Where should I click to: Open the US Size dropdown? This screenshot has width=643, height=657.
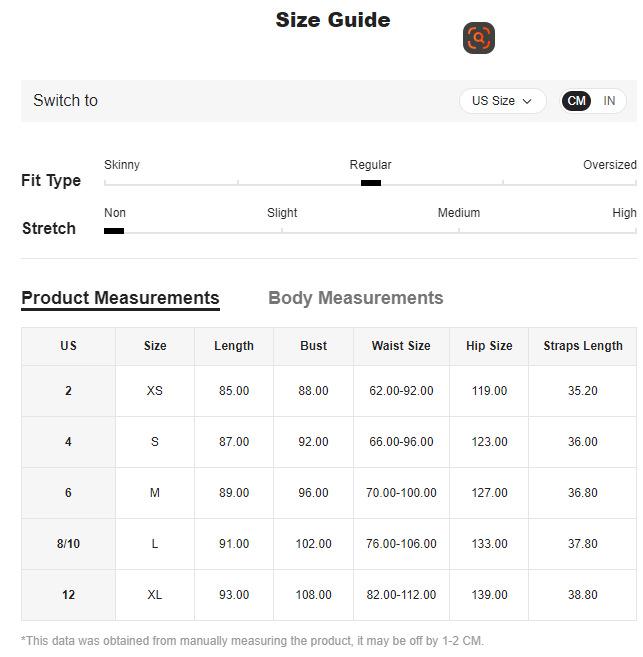pos(501,101)
